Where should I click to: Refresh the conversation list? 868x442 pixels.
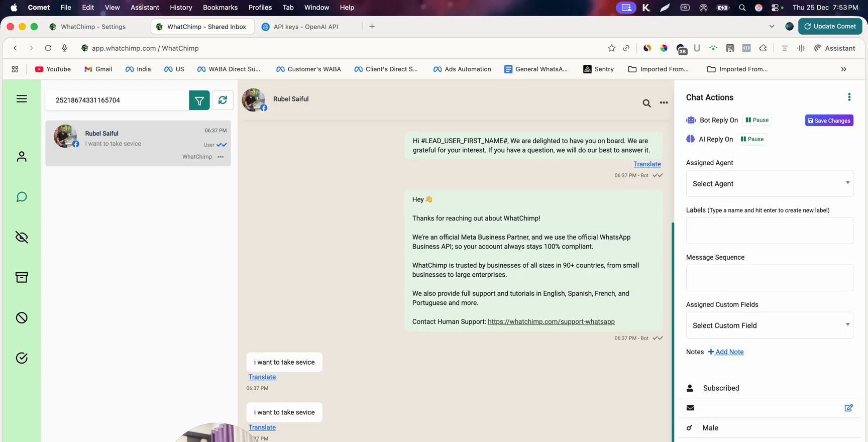coord(223,100)
